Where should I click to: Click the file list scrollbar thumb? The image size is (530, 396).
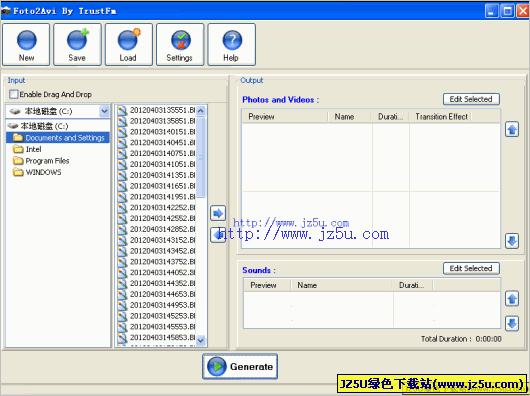click(201, 157)
